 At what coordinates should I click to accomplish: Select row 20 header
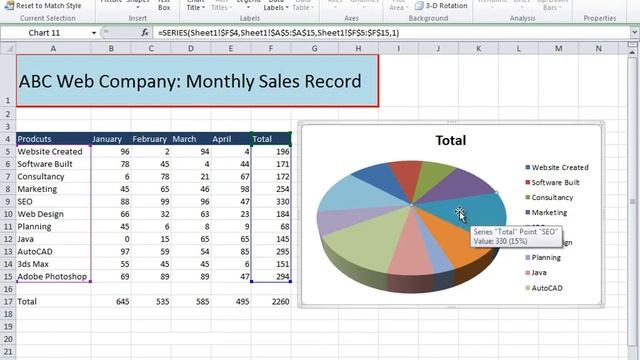coord(8,339)
